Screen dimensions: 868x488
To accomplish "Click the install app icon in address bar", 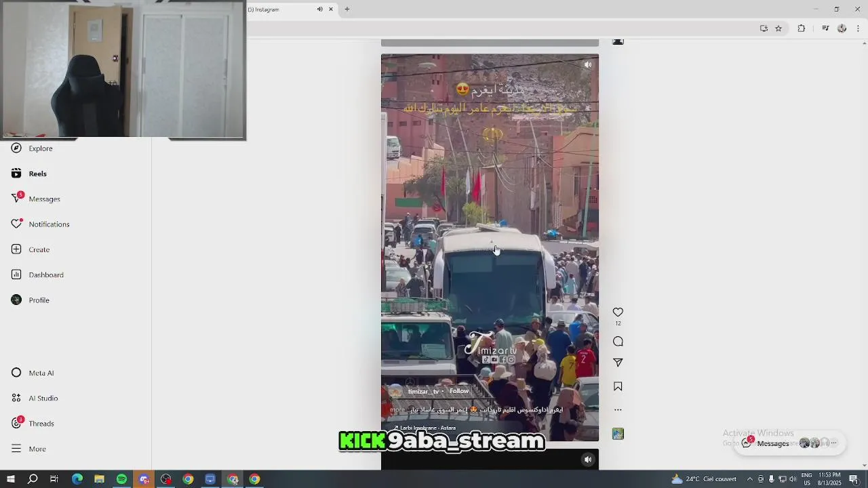I will click(764, 28).
